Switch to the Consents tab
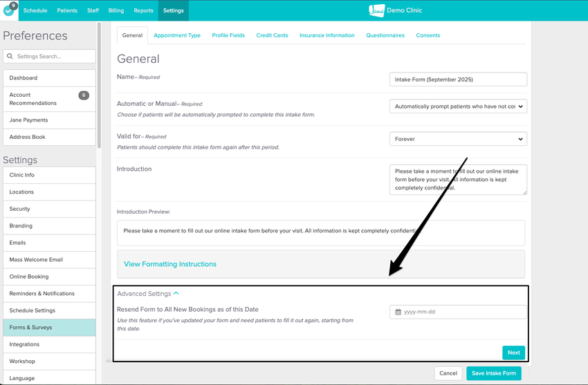588x385 pixels. pyautogui.click(x=428, y=35)
